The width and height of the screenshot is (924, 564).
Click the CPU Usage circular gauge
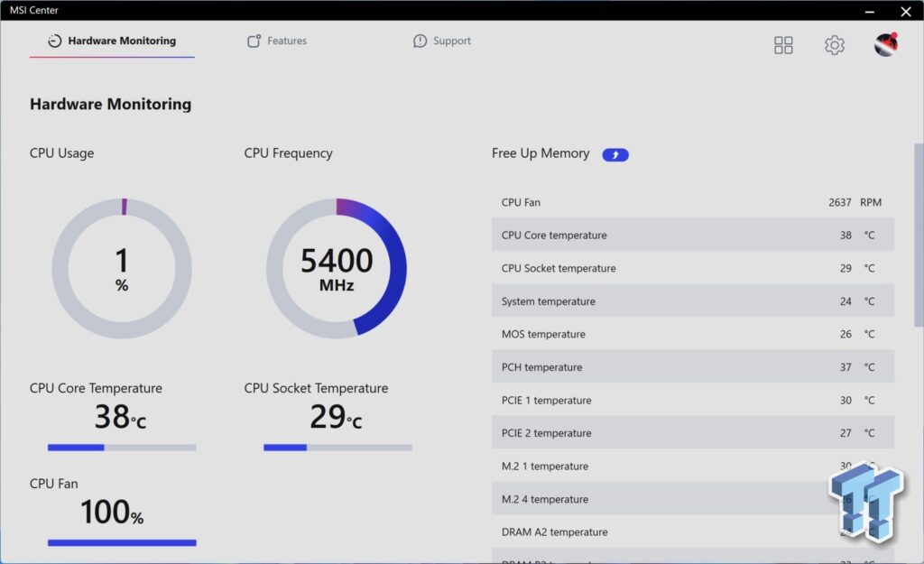pos(122,268)
